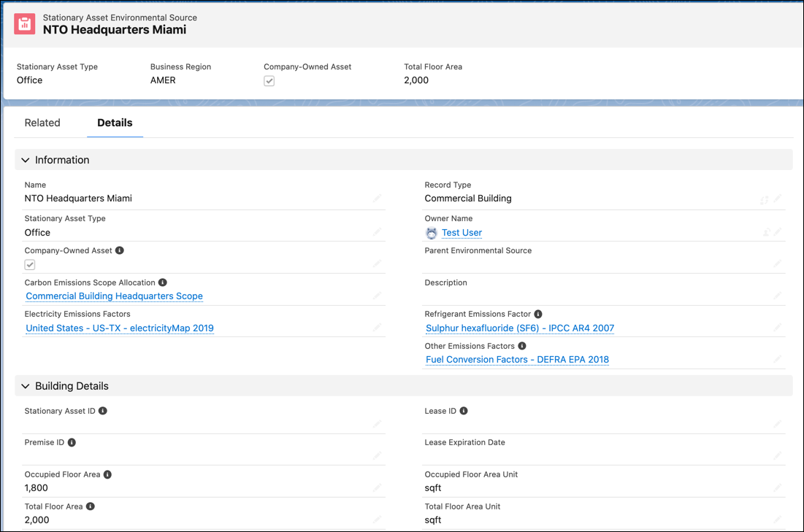Edit Occupied Floor Area via pencil icon

pos(378,487)
